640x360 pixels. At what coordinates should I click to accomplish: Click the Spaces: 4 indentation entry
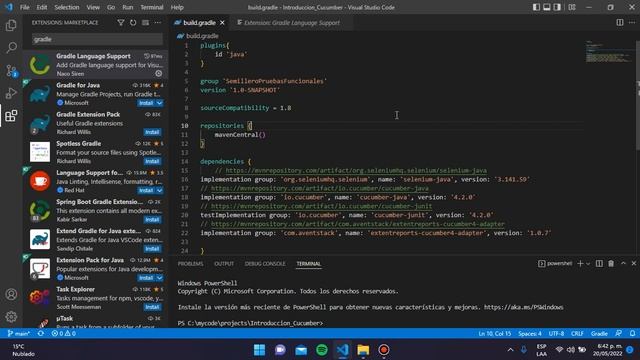point(529,333)
